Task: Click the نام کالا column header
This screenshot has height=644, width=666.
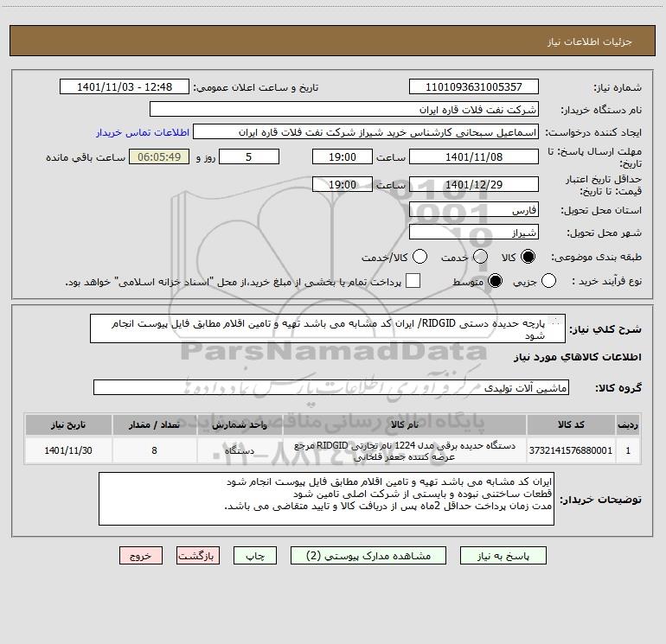Action: click(405, 424)
